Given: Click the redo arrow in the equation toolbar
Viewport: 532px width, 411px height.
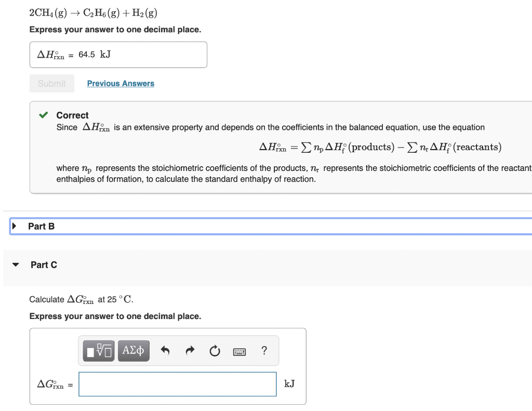Looking at the screenshot, I should (x=190, y=350).
